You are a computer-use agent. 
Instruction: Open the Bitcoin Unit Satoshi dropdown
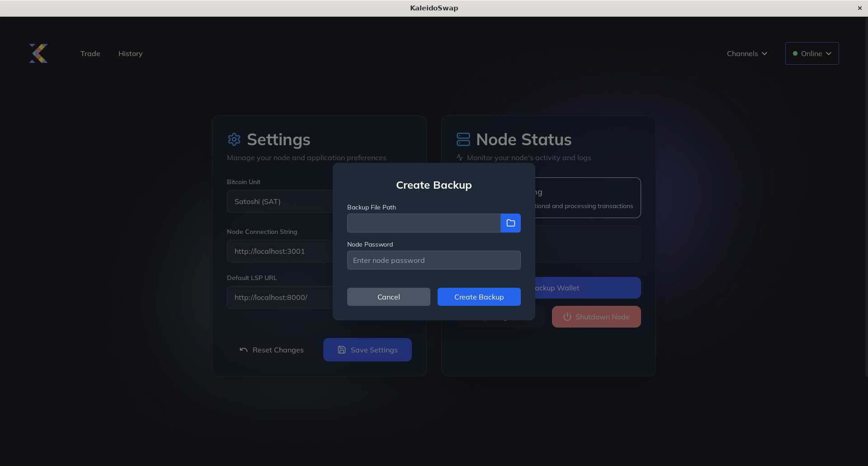pos(280,201)
